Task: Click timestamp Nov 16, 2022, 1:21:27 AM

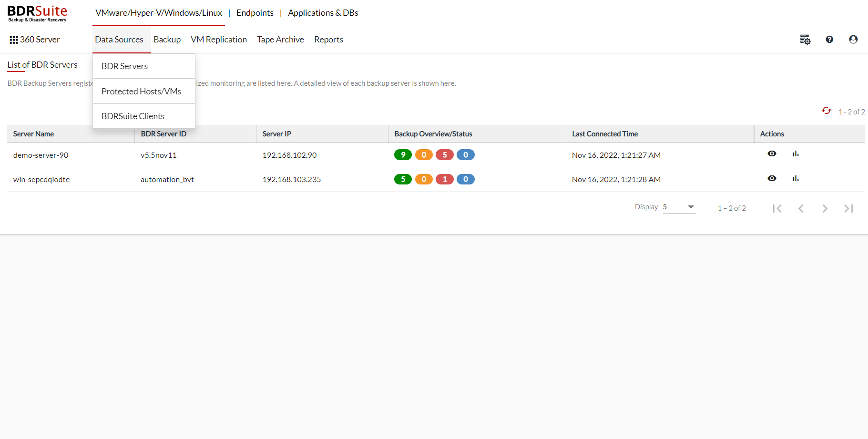Action: (616, 155)
